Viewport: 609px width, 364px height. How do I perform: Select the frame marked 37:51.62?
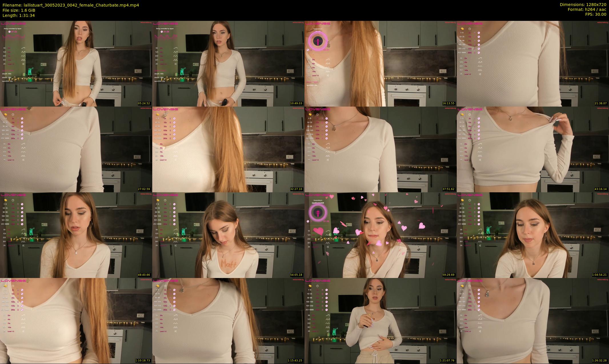380,149
